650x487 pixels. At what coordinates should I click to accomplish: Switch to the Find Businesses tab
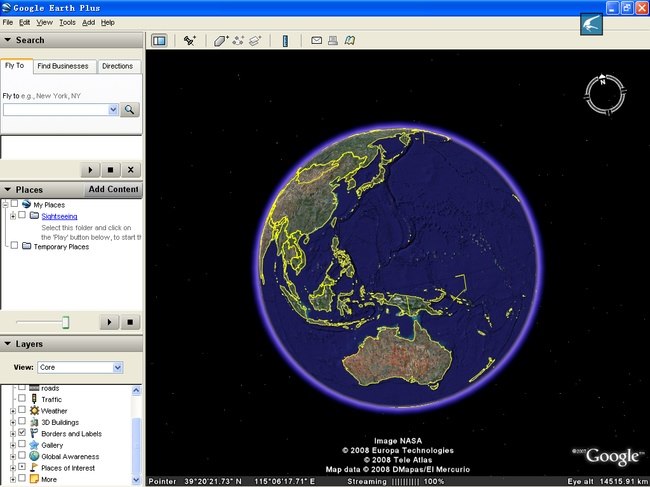pyautogui.click(x=63, y=66)
